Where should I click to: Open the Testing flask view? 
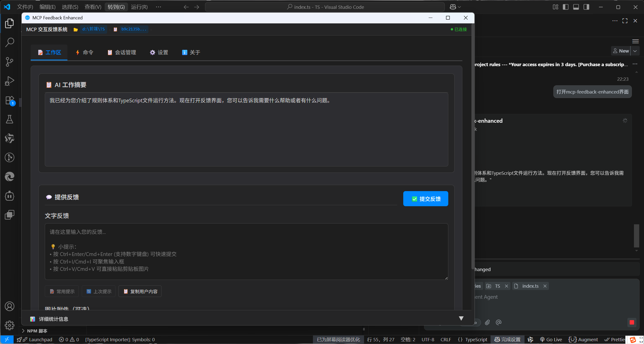coord(10,119)
